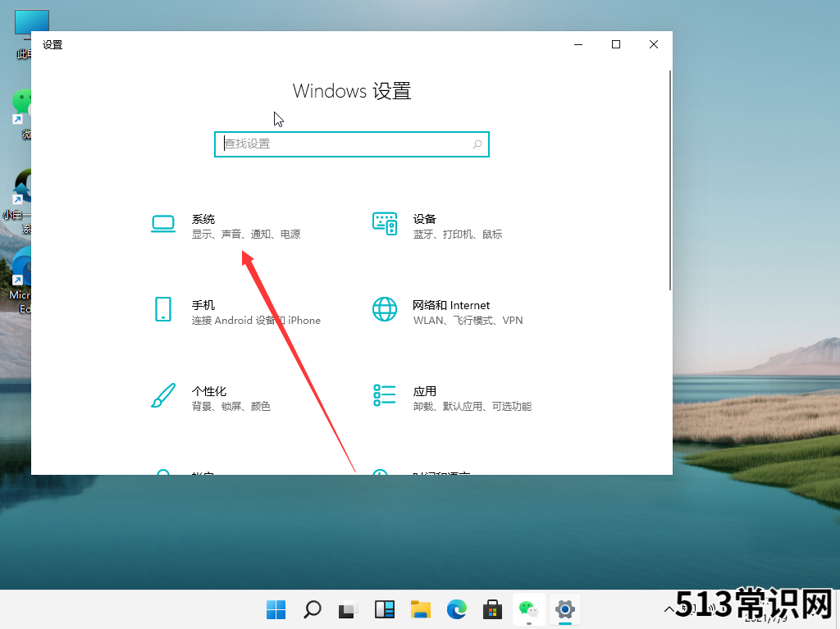Open the 应用 (Apps) list icon
Viewport: 840px width, 629px height.
(x=385, y=395)
